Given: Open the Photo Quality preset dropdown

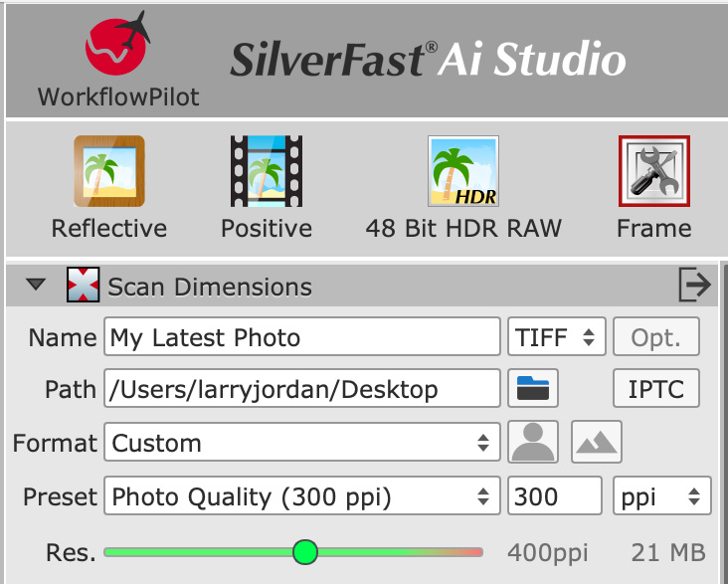Looking at the screenshot, I should pyautogui.click(x=302, y=495).
